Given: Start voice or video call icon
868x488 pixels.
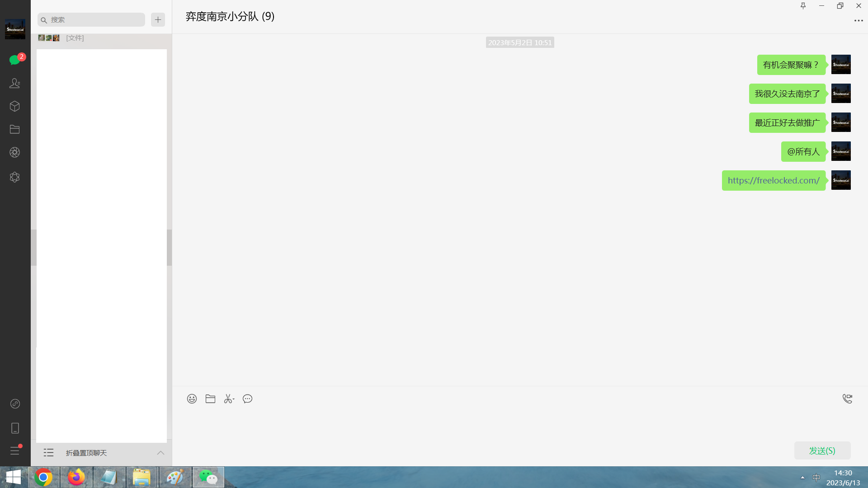Looking at the screenshot, I should tap(847, 399).
